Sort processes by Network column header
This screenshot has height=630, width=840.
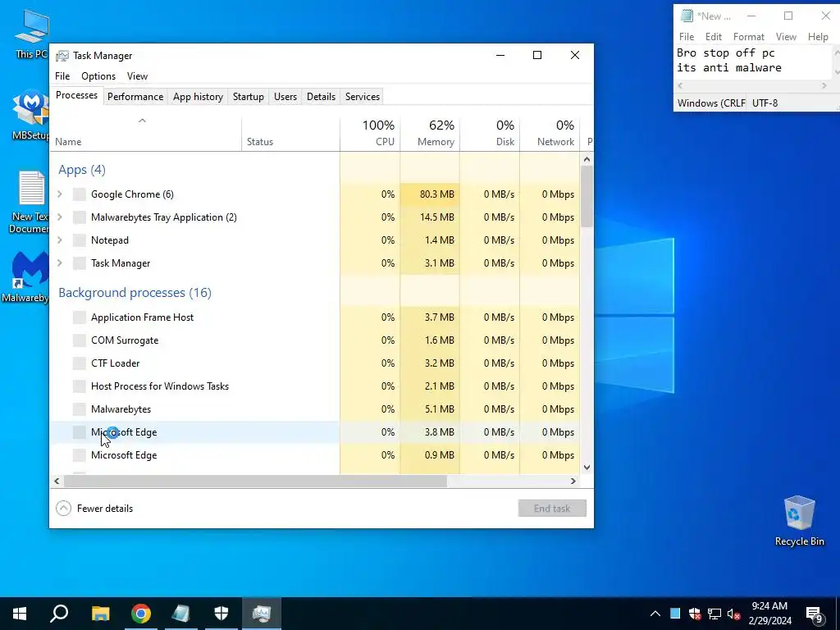click(550, 134)
